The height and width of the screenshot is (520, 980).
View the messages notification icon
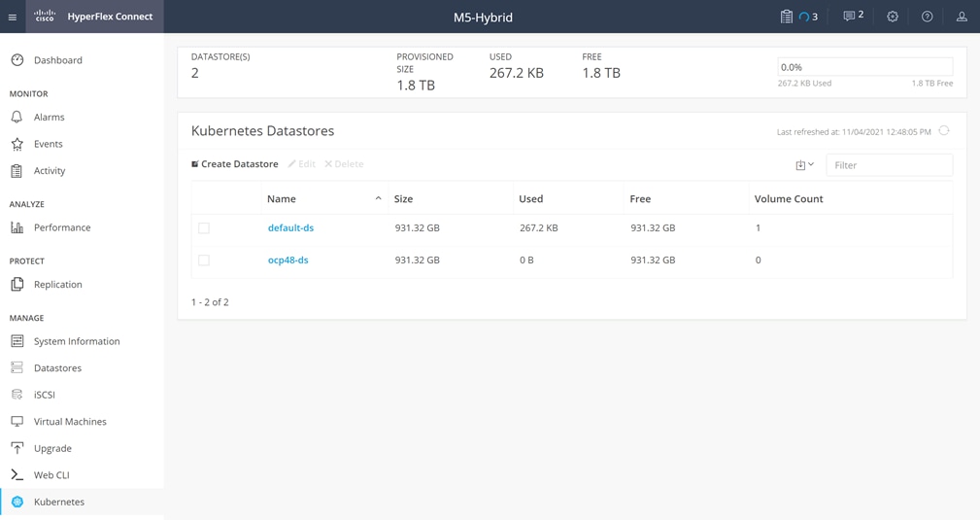click(x=848, y=17)
